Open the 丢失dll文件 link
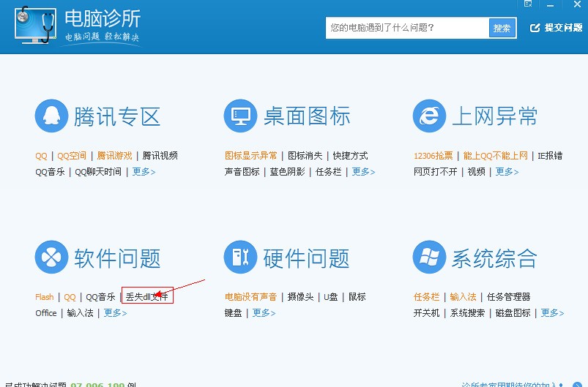The height and width of the screenshot is (387, 588). pos(146,297)
